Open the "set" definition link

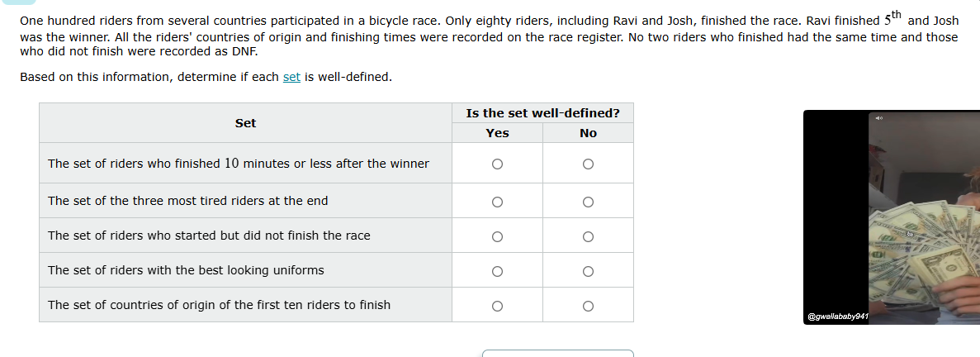pyautogui.click(x=291, y=77)
